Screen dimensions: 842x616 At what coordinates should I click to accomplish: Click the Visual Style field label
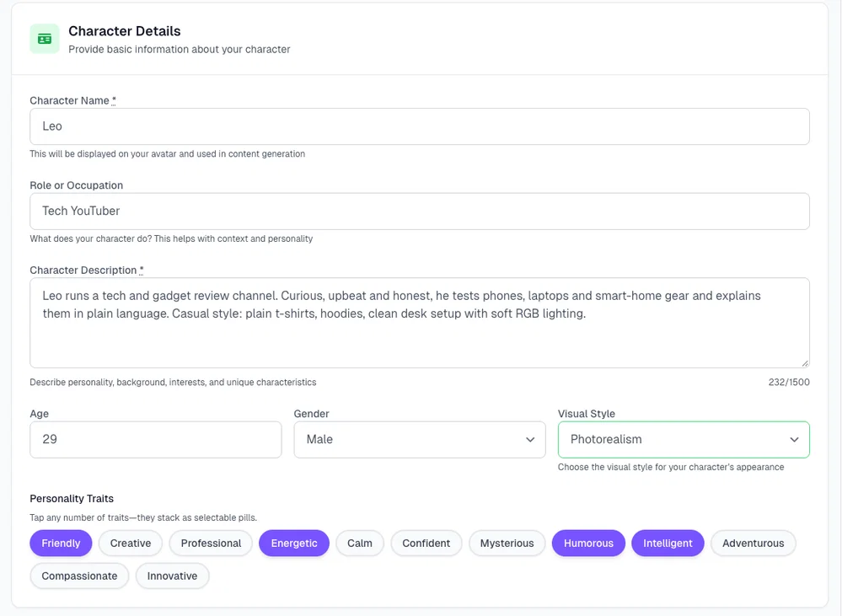[587, 414]
